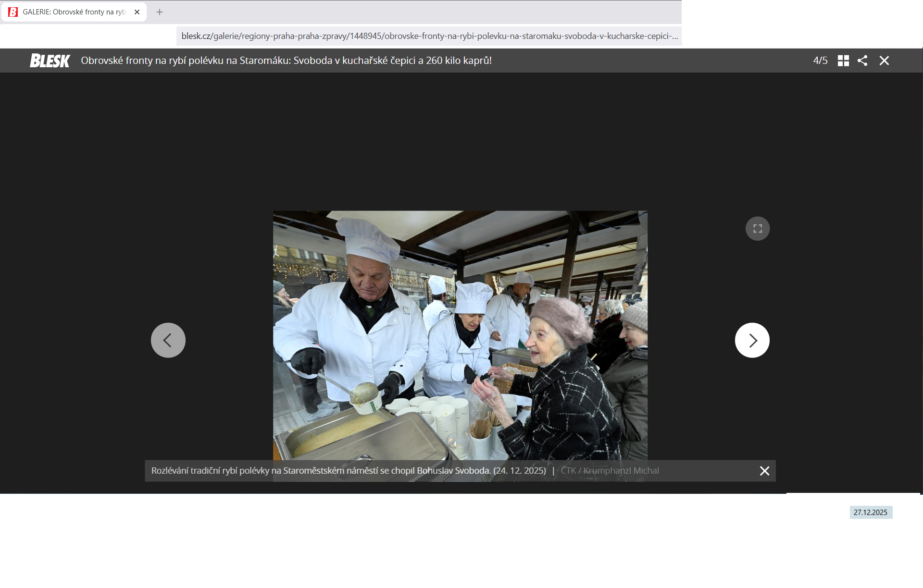Click the 27.12.2025 date label

pyautogui.click(x=871, y=513)
